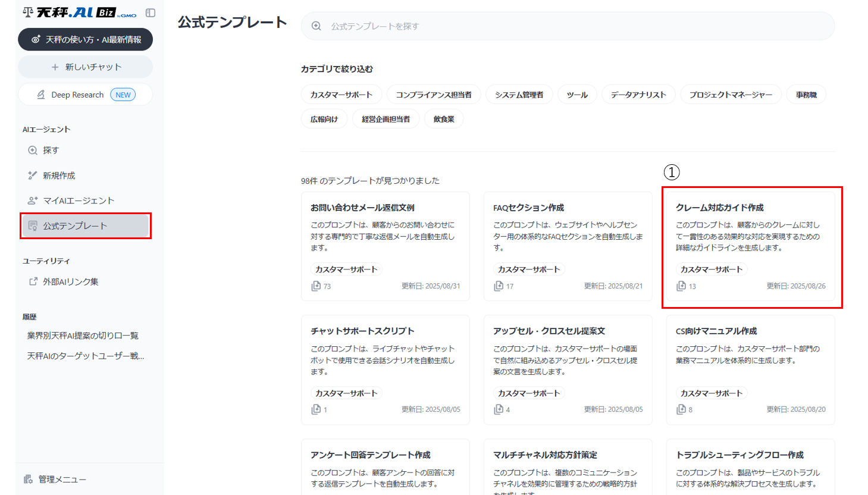
Task: Click the copy count icon on お問い合わせメール返信文例 card
Action: 316,286
